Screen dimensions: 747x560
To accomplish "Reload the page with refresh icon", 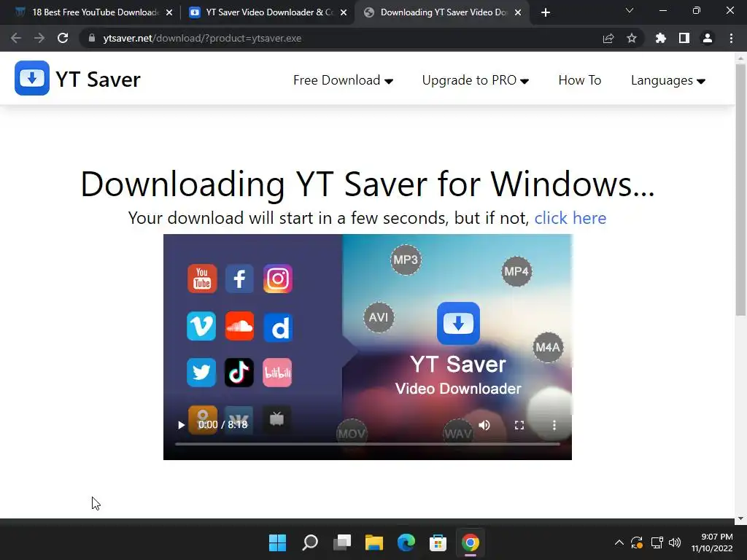I will pyautogui.click(x=63, y=38).
